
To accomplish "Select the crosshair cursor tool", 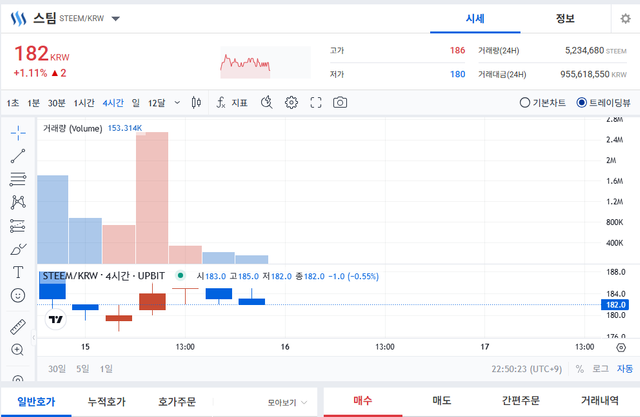I will [18, 133].
